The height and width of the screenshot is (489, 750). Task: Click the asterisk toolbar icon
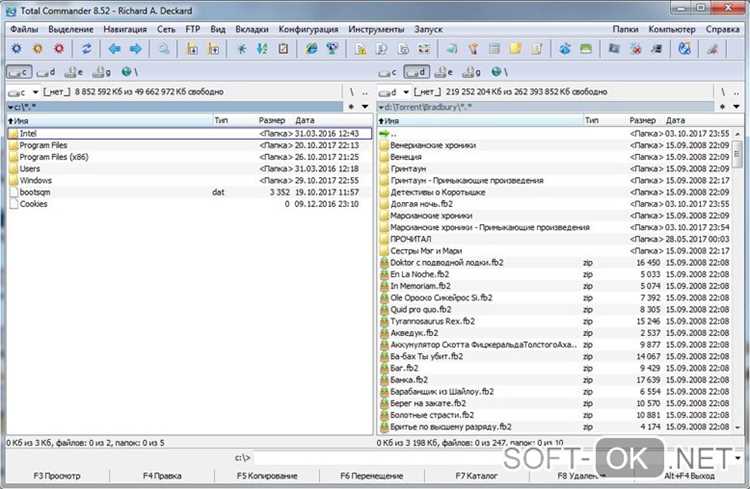[242, 48]
